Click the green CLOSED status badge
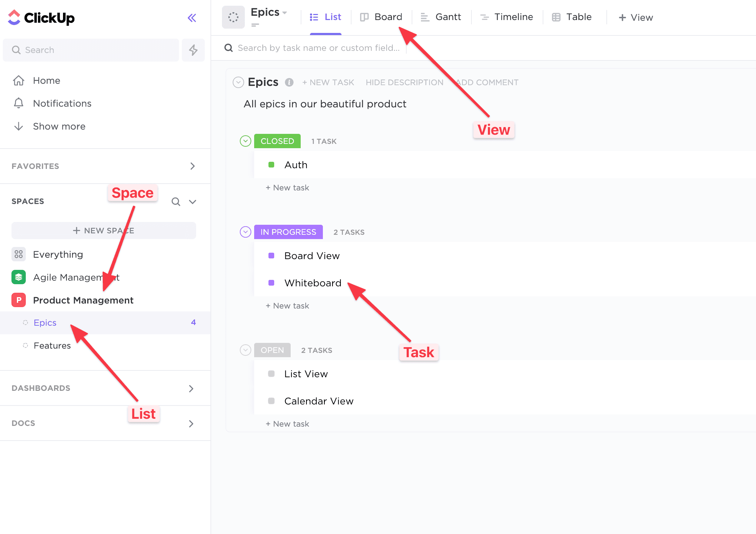756x534 pixels. 277,141
